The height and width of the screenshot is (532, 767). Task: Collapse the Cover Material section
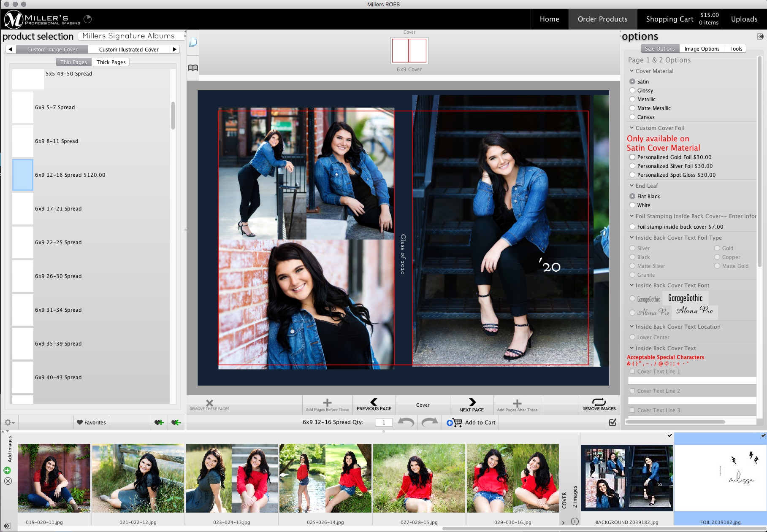[631, 71]
